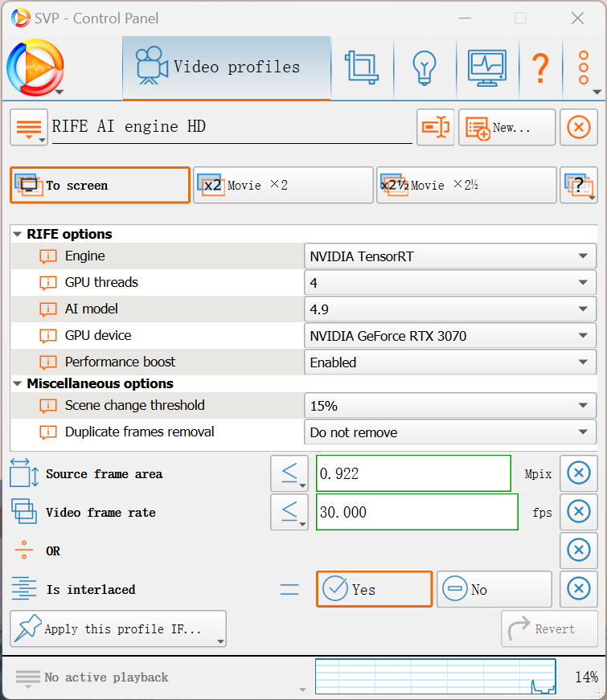Switch to Video profiles tab

click(x=227, y=68)
